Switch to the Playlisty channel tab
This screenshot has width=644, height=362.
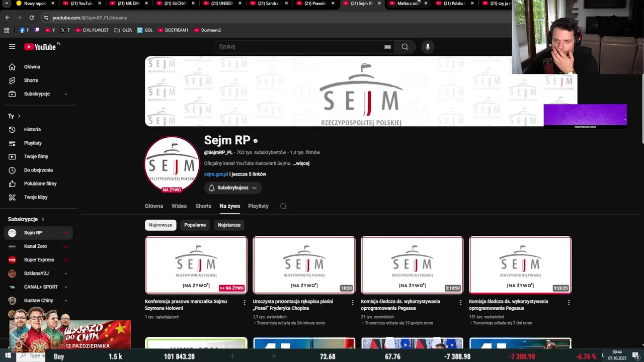coord(258,206)
